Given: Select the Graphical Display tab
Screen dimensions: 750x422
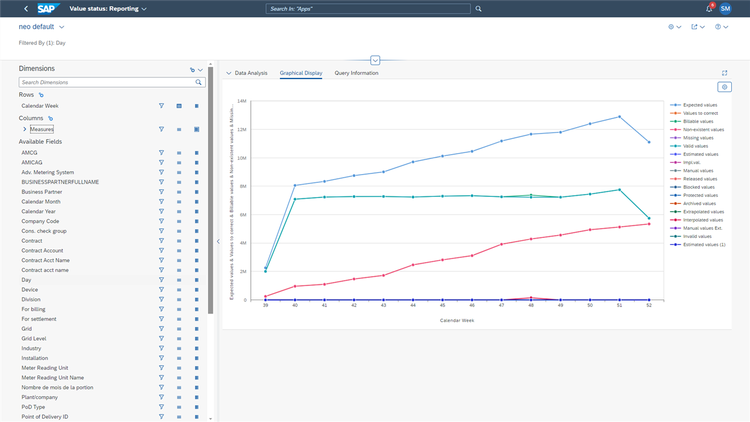Looking at the screenshot, I should 301,73.
